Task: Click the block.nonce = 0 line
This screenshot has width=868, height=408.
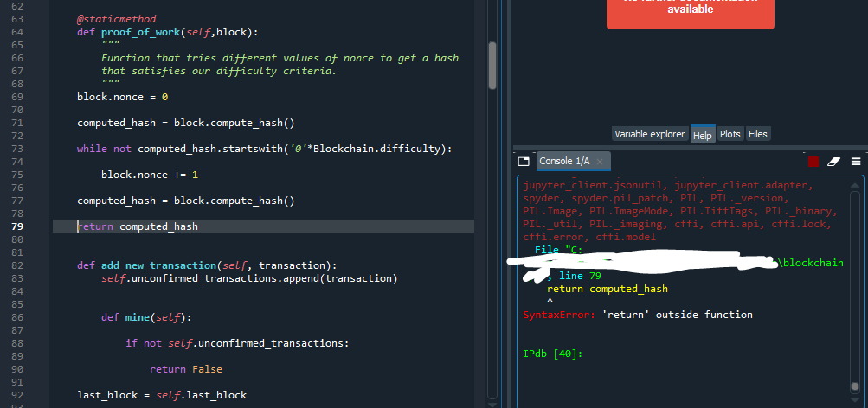Action: (122, 97)
